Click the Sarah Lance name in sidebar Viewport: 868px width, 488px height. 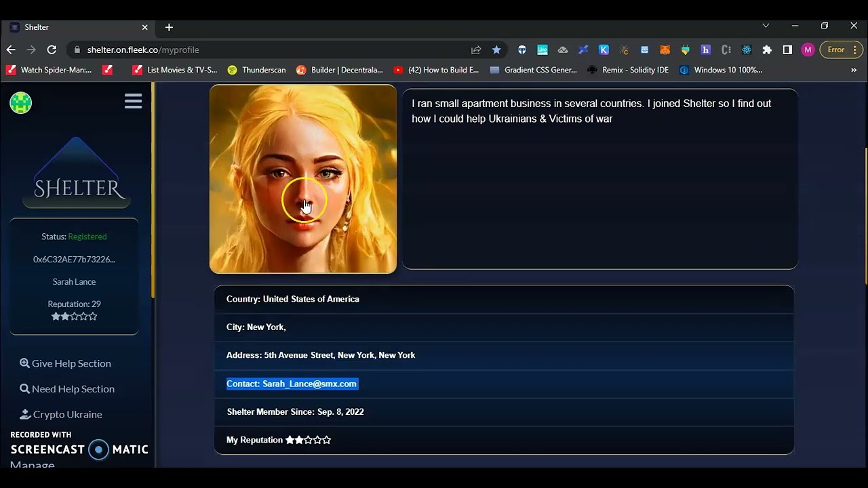coord(74,281)
